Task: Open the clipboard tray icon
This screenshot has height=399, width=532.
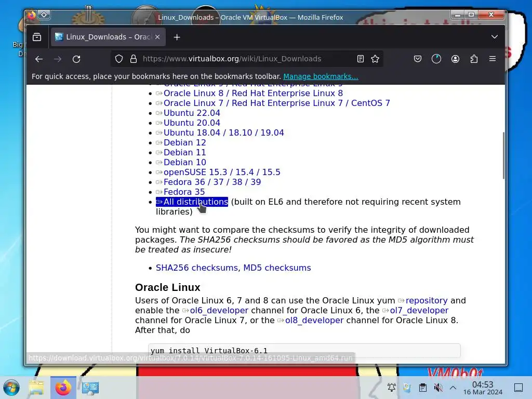Action: [423, 388]
